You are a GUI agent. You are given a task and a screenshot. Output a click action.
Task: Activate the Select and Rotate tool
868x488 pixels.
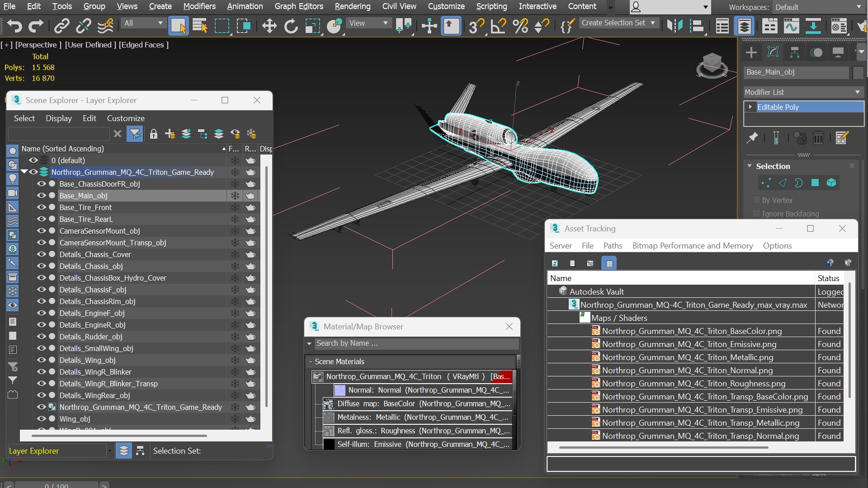[291, 26]
